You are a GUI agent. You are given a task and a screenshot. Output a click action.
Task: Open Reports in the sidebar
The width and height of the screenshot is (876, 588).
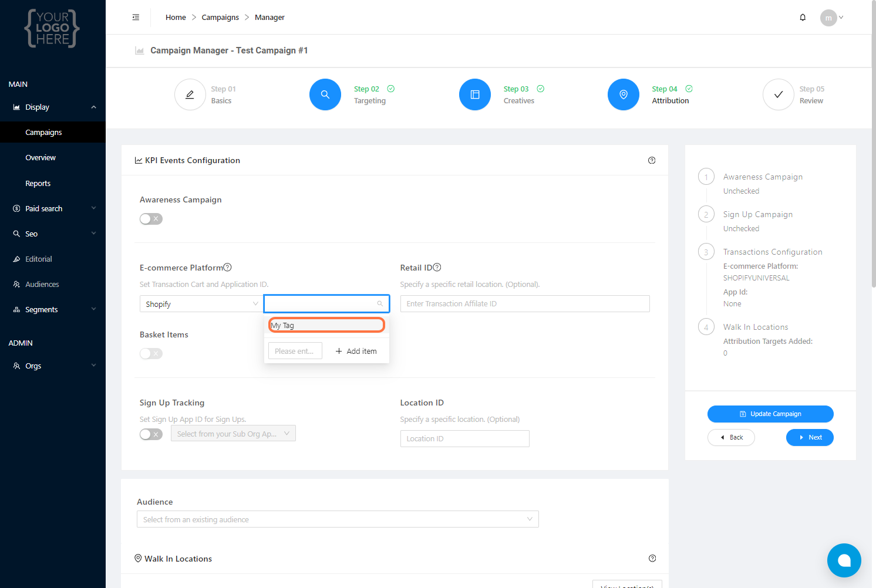pyautogui.click(x=38, y=184)
